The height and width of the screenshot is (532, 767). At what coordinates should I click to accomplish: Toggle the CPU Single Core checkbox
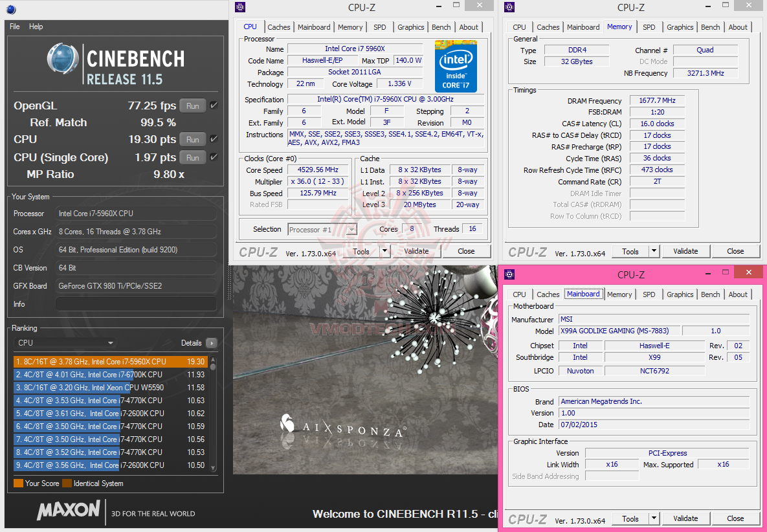point(214,157)
